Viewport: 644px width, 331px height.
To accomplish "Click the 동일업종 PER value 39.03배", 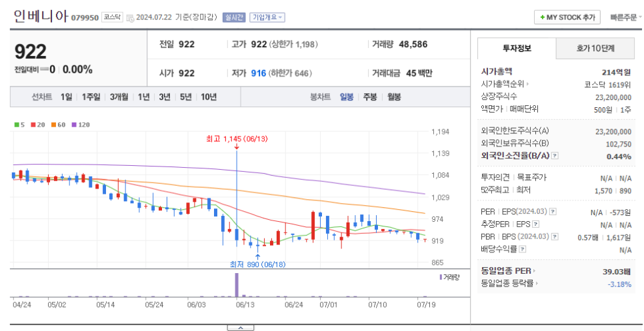I will tap(617, 270).
